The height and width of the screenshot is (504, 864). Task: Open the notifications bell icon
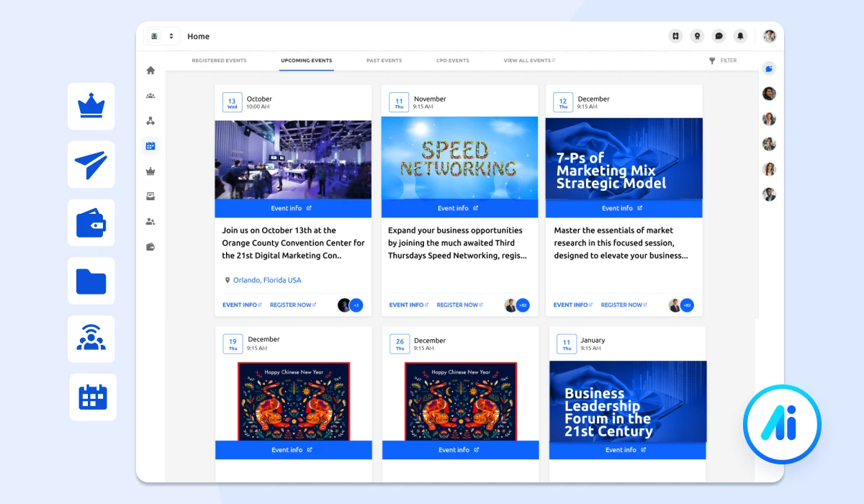740,36
